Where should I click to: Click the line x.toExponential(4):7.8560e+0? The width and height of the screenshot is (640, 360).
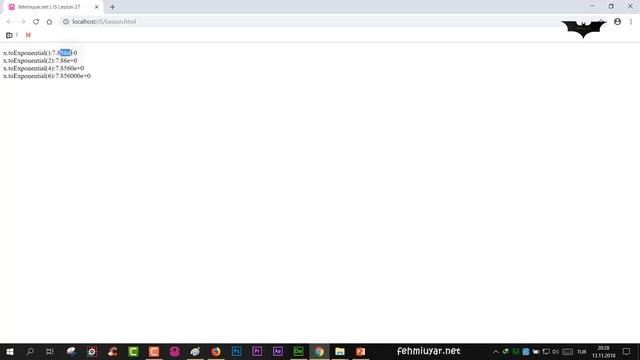[x=44, y=68]
